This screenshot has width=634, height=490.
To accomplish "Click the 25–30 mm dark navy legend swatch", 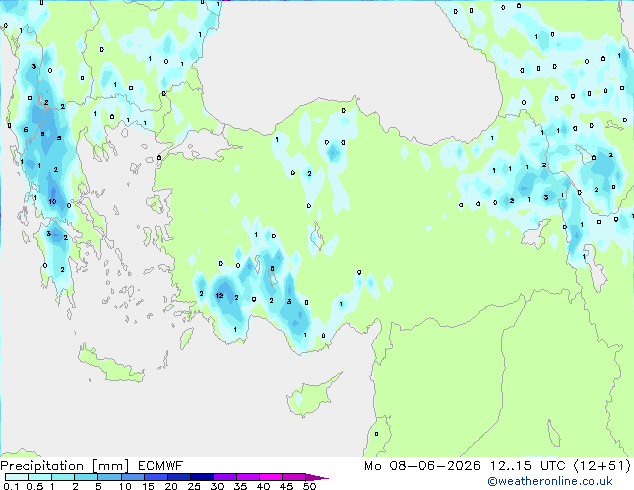I will click(x=201, y=477).
